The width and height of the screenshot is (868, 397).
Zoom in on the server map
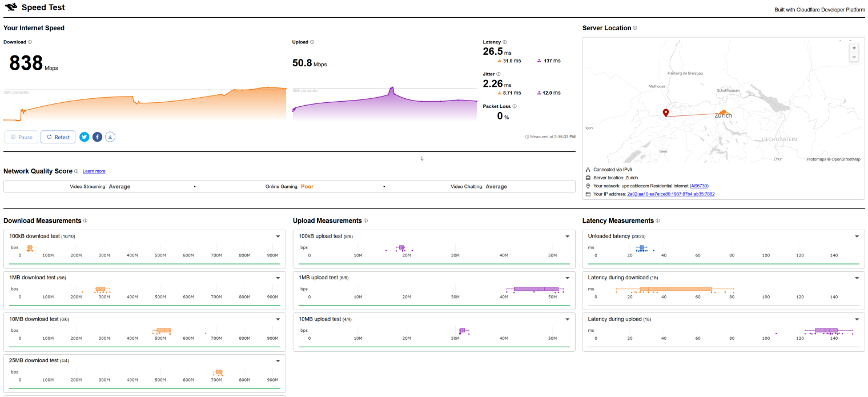point(854,49)
